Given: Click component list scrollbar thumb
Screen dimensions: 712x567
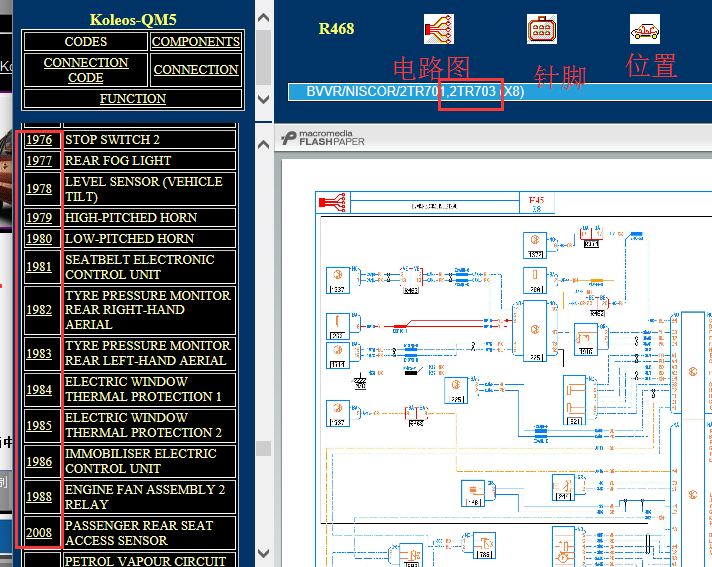Looking at the screenshot, I should click(263, 449).
